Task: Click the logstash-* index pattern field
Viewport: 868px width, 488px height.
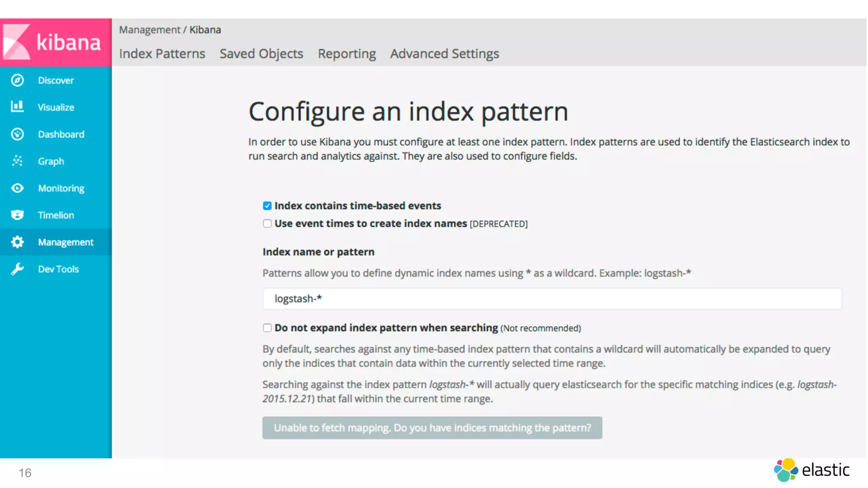Action: [x=551, y=299]
